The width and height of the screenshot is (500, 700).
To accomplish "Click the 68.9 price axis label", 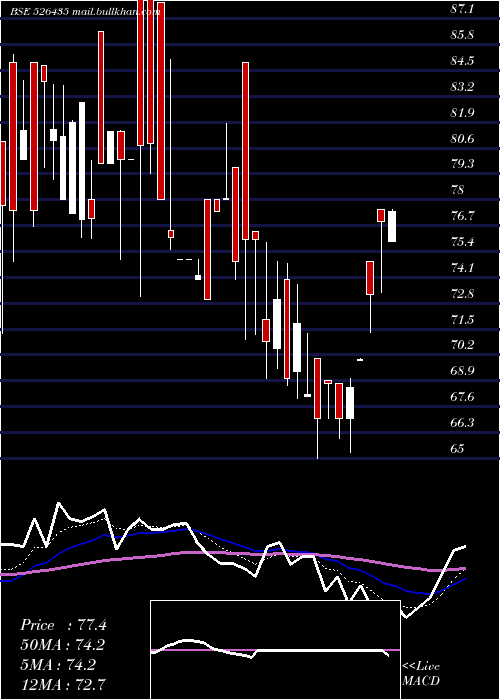I will [x=462, y=371].
